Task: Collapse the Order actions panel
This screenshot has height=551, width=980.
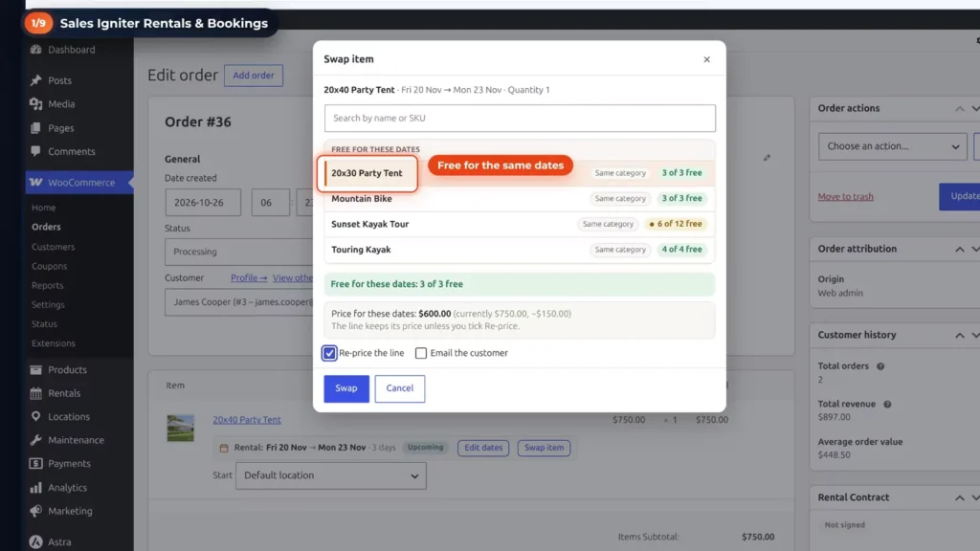Action: tap(959, 109)
